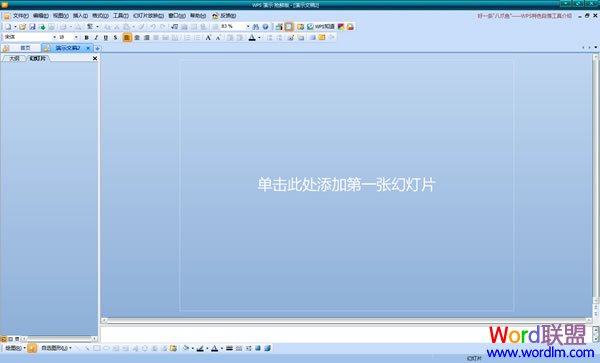Open the 视图 (View) menu
Screen dimensions: 600x363
point(60,16)
